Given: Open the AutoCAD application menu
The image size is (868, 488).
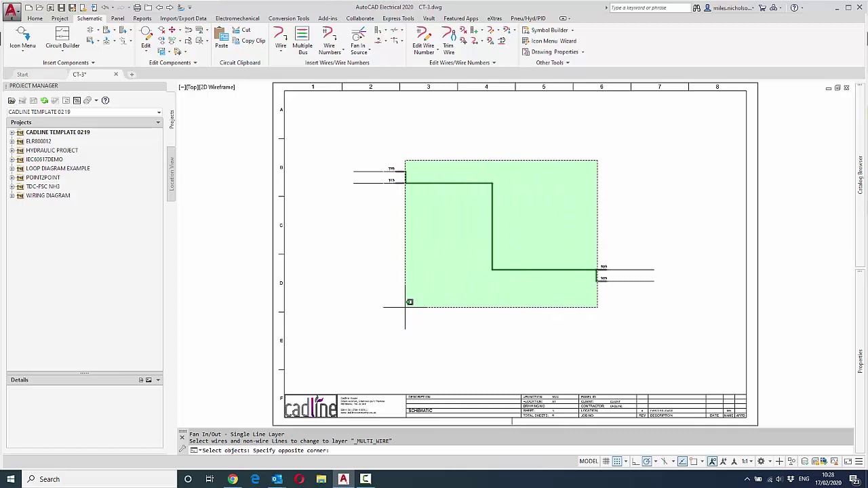Looking at the screenshot, I should 11,11.
